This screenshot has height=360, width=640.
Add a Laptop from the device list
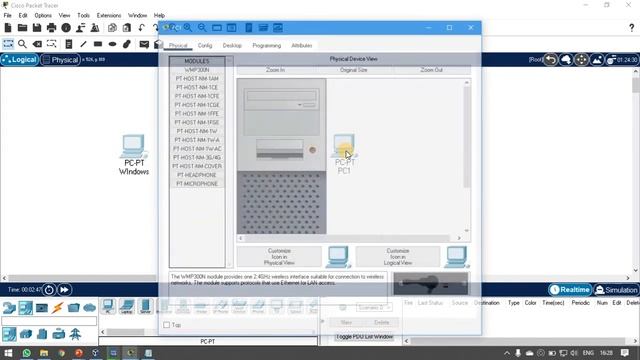point(127,307)
